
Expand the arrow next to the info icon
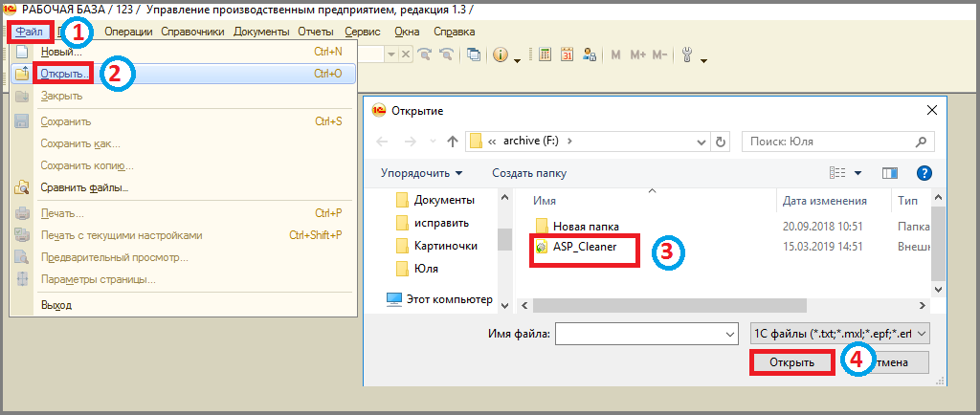518,60
